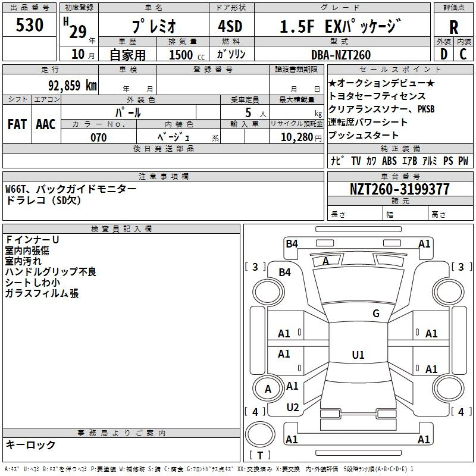Select inspector note FインナーU
This screenshot has height=476, width=476.
pos(32,240)
